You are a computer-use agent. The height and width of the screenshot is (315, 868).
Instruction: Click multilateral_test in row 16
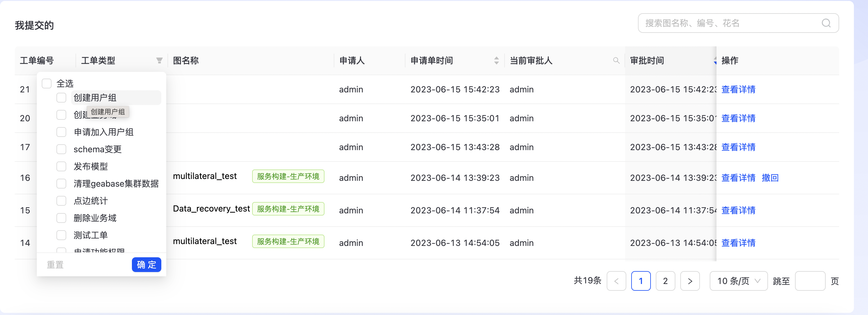(x=205, y=176)
